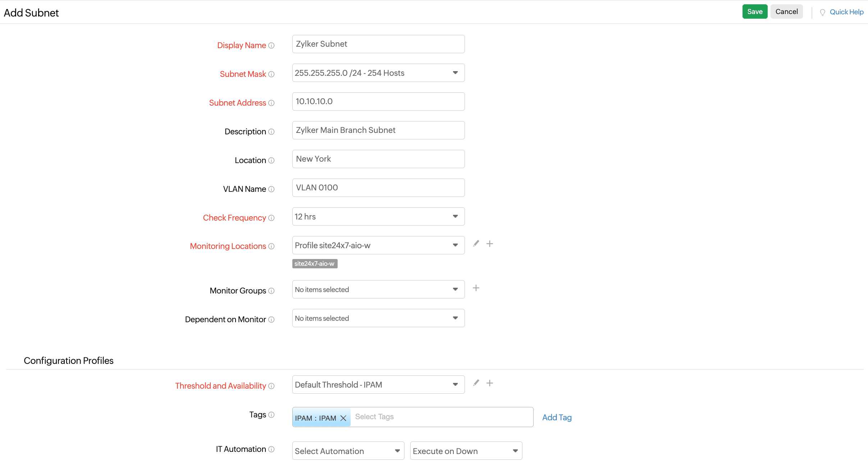Click Add Tag to add a new tag
Viewport: 868px width, 472px height.
tap(556, 417)
